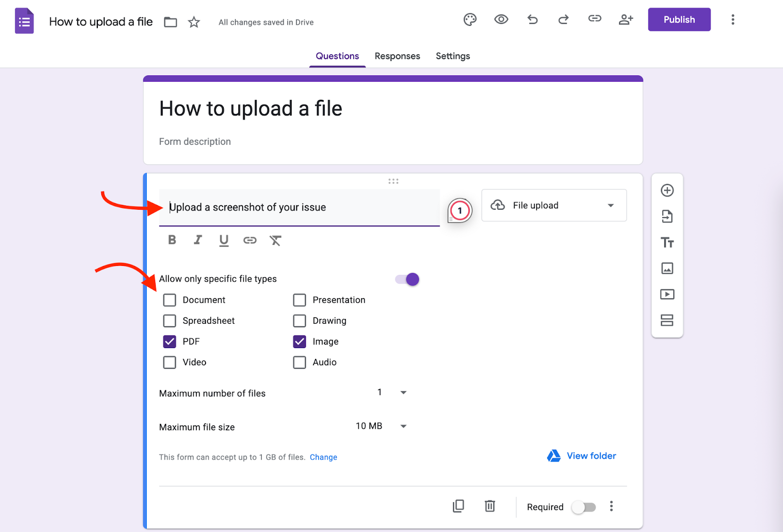Insert an image from the sidebar
This screenshot has height=532, width=783.
[667, 268]
